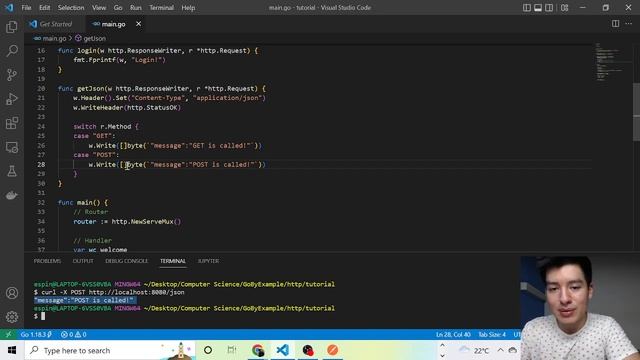Open the Docker whale view

[12, 195]
